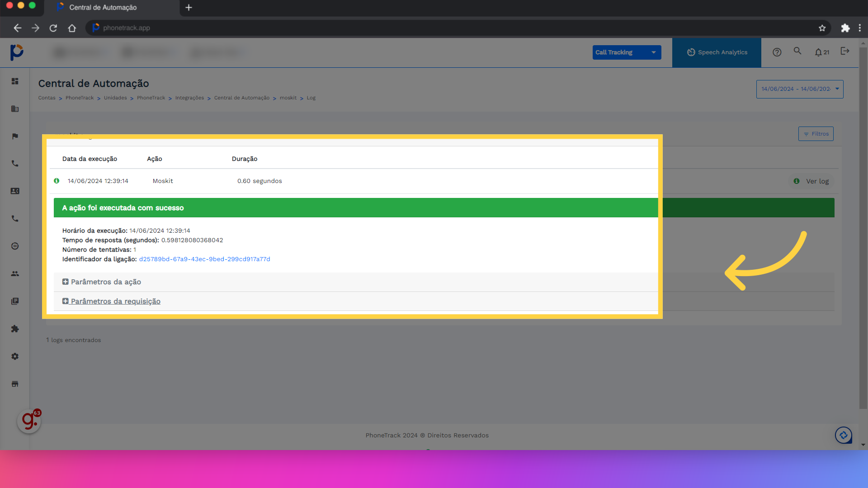Open the store sidebar icon
This screenshot has width=868, height=488.
click(x=15, y=384)
